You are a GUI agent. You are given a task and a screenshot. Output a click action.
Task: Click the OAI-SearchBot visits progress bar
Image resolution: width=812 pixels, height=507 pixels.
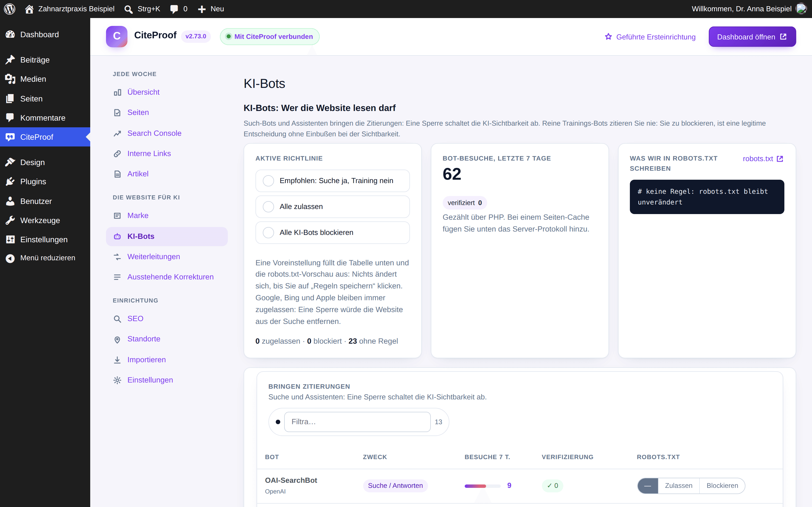[482, 486]
